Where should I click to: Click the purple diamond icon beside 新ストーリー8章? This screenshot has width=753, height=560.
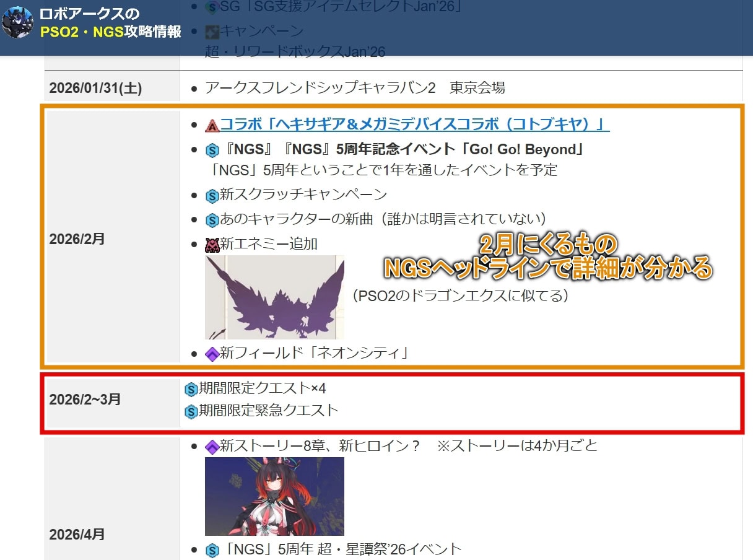pyautogui.click(x=212, y=446)
